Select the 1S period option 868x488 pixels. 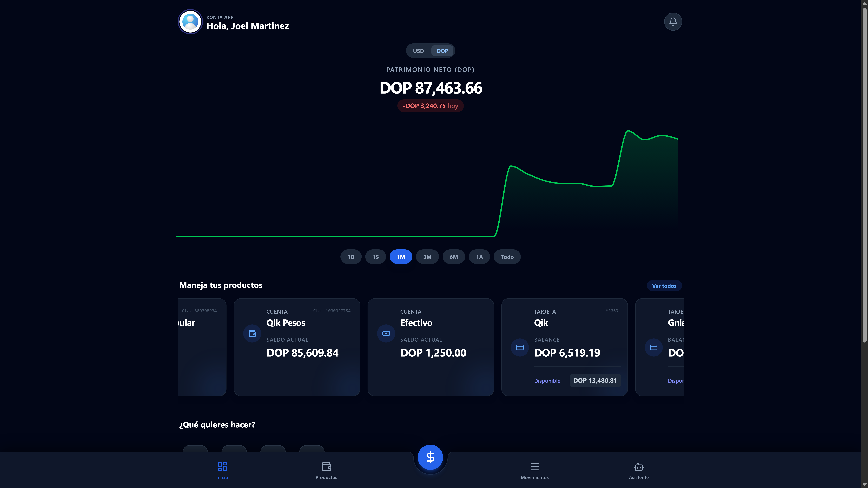pyautogui.click(x=375, y=257)
